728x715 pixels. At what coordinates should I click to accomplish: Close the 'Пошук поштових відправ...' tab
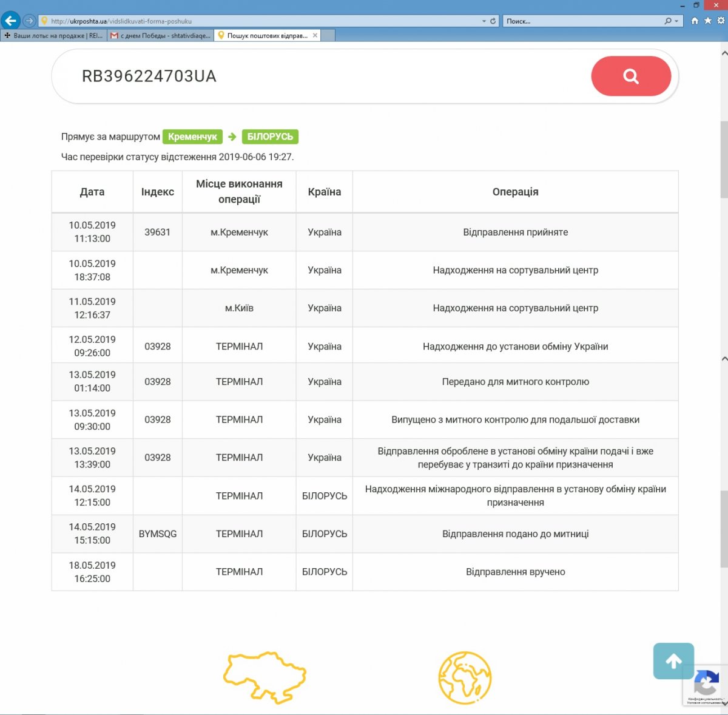(315, 36)
